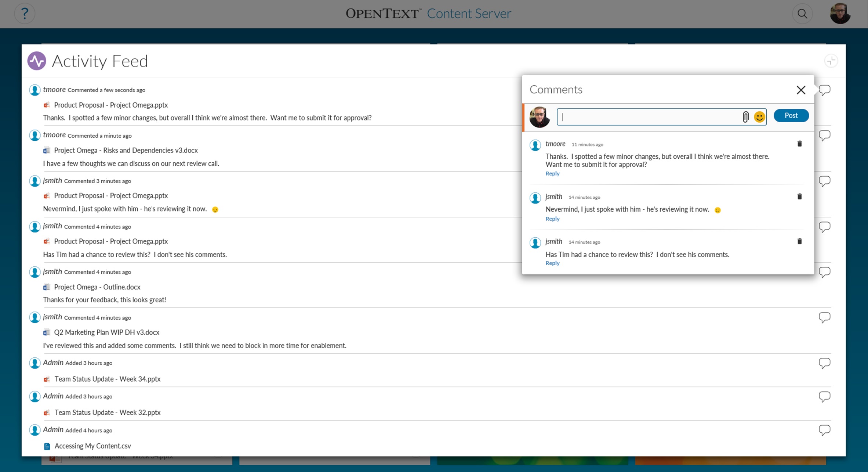Click tmoore avatar in Comments panel
The height and width of the screenshot is (472, 868).
click(x=535, y=145)
